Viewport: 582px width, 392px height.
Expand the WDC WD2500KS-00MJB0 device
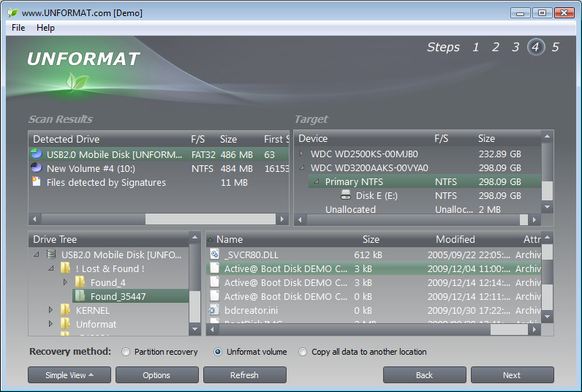point(301,154)
